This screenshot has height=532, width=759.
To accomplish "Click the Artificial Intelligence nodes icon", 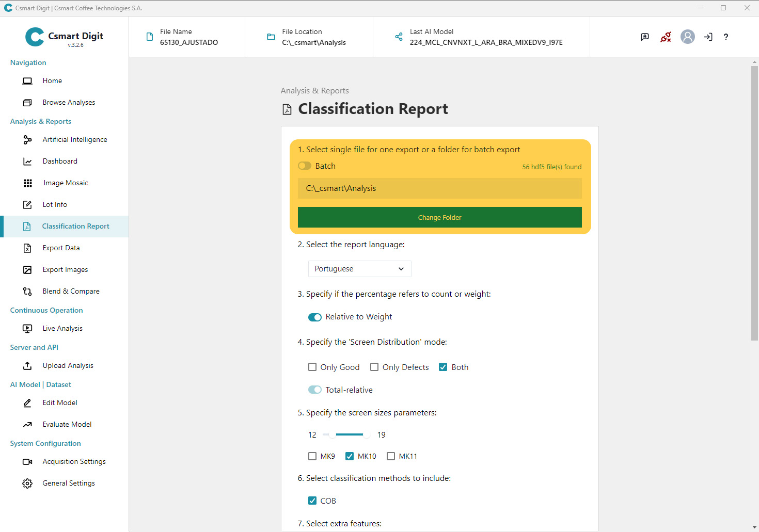I will (x=28, y=140).
